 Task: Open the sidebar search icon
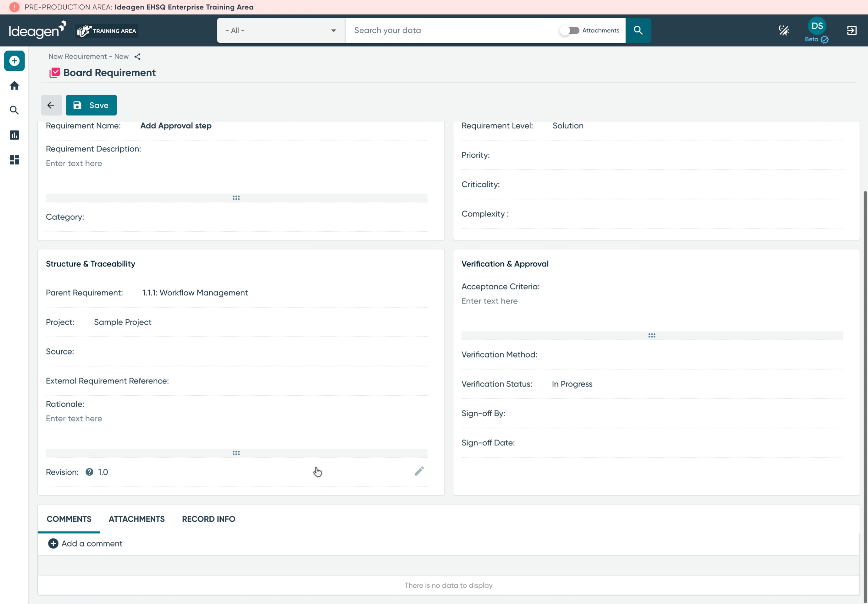click(x=14, y=110)
